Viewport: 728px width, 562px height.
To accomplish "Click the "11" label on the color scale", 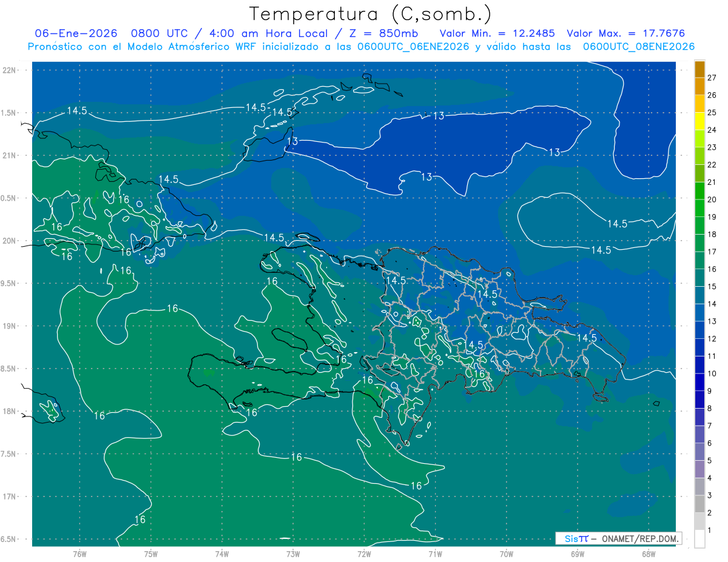I will point(712,356).
